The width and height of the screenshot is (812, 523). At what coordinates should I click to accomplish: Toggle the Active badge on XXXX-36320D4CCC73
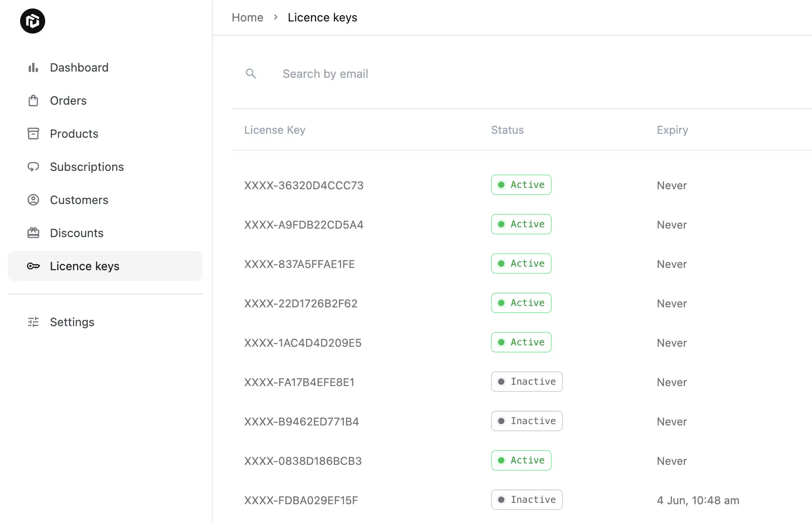click(x=521, y=184)
